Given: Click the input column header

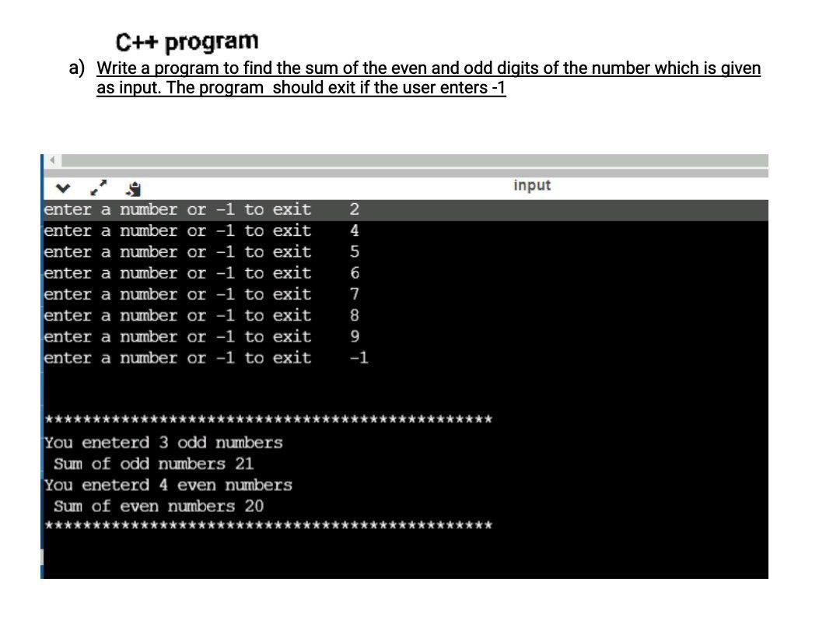Looking at the screenshot, I should [531, 185].
